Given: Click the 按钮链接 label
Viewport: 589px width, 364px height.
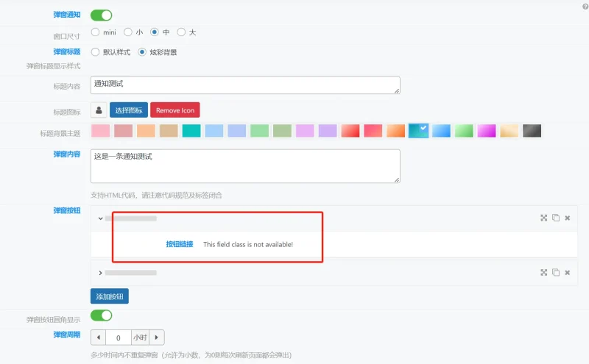Looking at the screenshot, I should (x=180, y=244).
